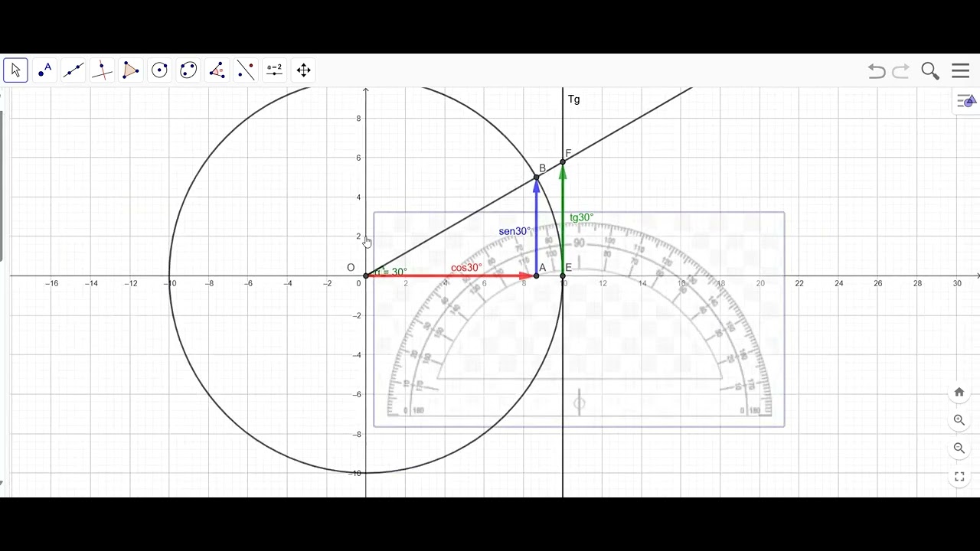Zoom out of the graphics view
This screenshot has height=551, width=980.
(x=959, y=448)
